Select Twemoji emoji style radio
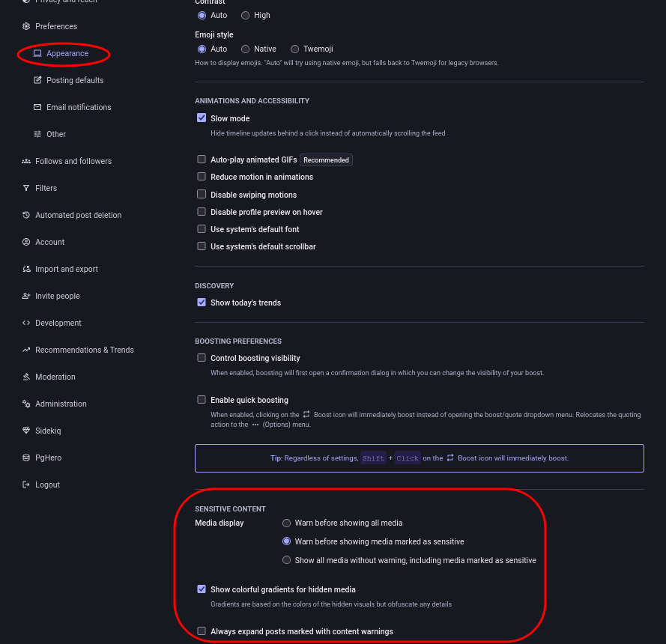666x644 pixels. (294, 49)
